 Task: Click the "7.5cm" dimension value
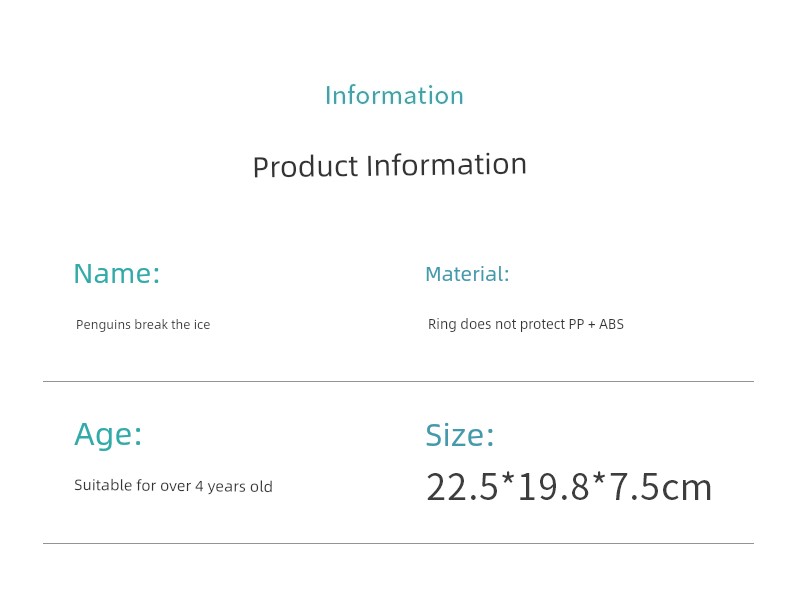click(660, 488)
